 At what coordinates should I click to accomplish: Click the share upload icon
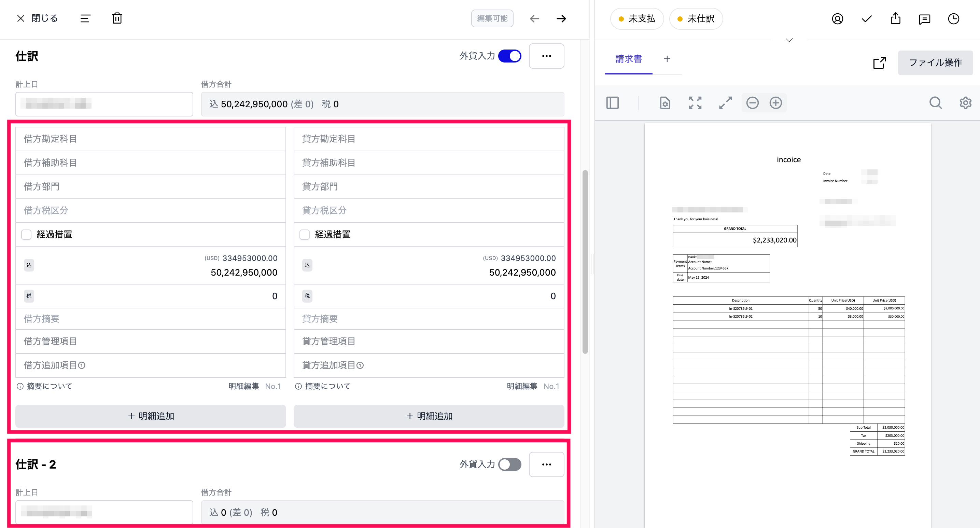coord(896,18)
